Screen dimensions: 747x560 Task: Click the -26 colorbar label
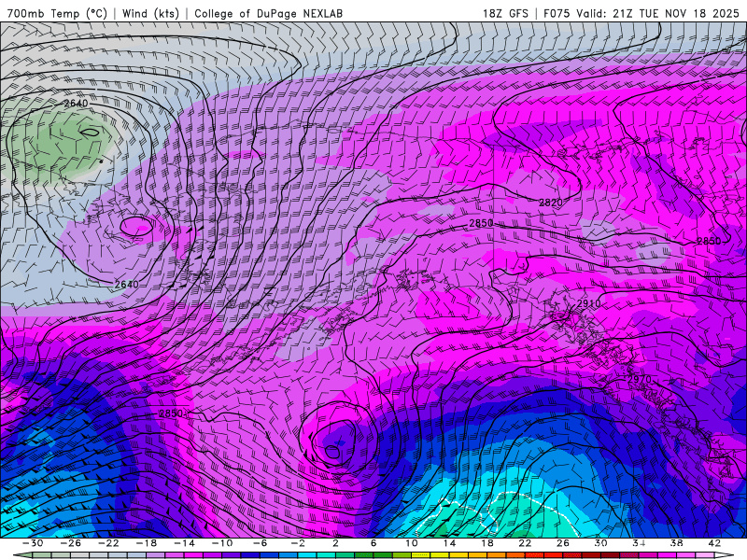pyautogui.click(x=71, y=543)
